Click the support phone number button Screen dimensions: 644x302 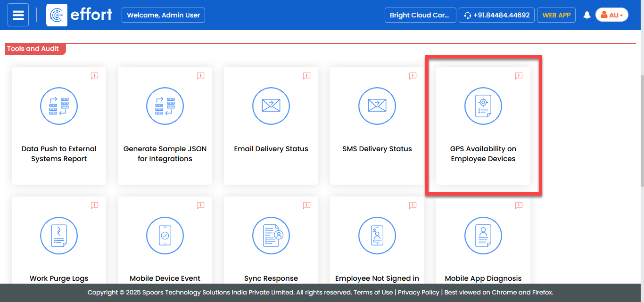pos(496,15)
